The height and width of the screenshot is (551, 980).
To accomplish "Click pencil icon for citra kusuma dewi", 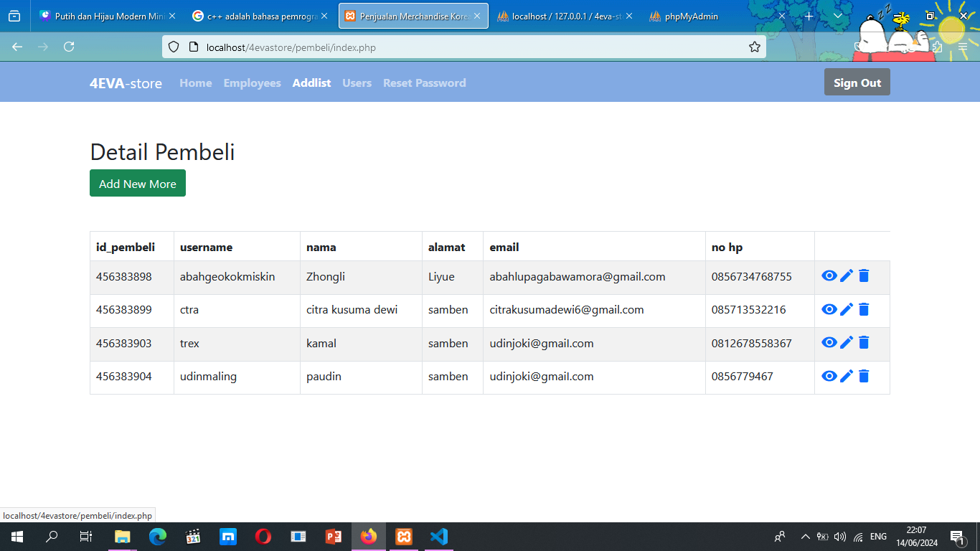I will [x=847, y=309].
